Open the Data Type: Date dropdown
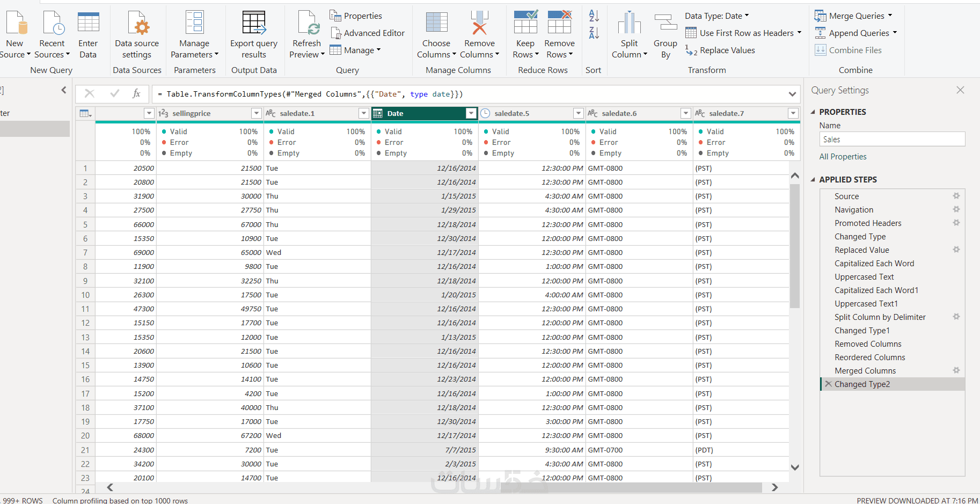Image resolution: width=980 pixels, height=504 pixels. (716, 16)
